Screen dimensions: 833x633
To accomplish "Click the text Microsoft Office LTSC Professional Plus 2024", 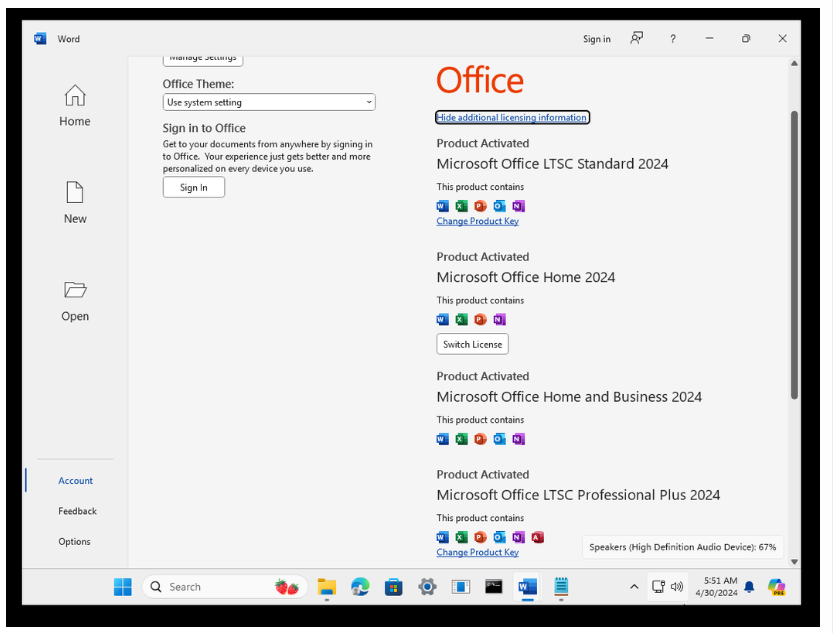I will point(578,495).
